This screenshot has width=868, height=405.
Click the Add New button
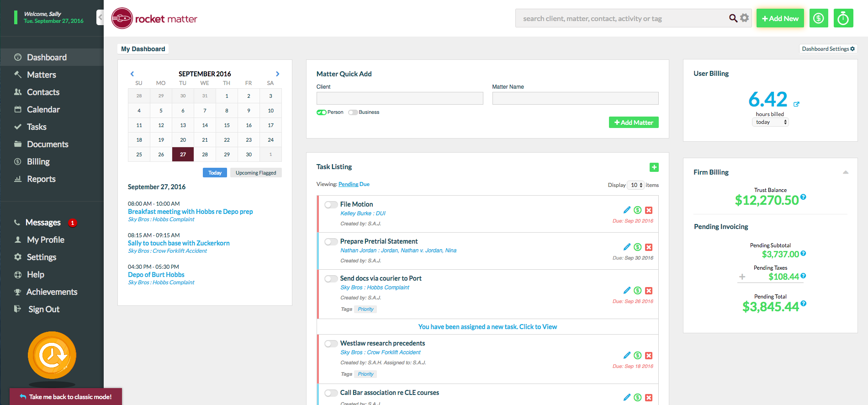pos(780,18)
